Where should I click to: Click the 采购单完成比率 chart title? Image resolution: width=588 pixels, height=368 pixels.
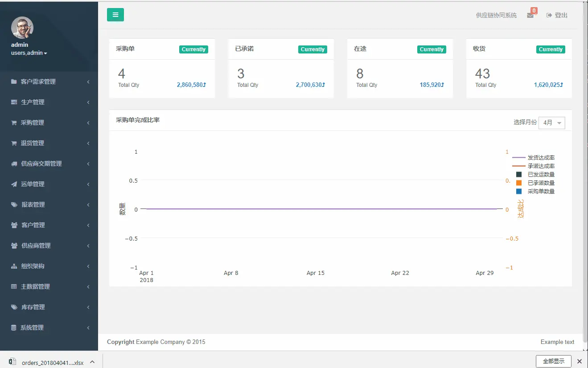138,120
